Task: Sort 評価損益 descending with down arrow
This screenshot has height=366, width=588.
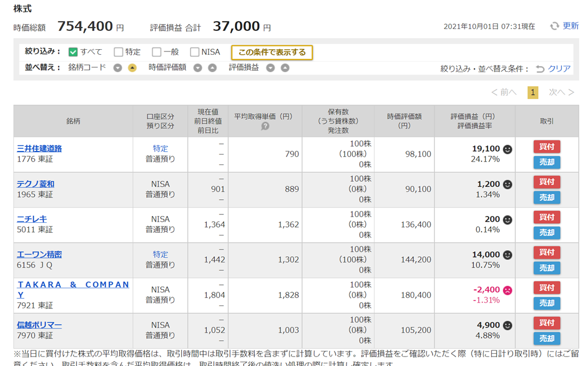Action: [271, 68]
